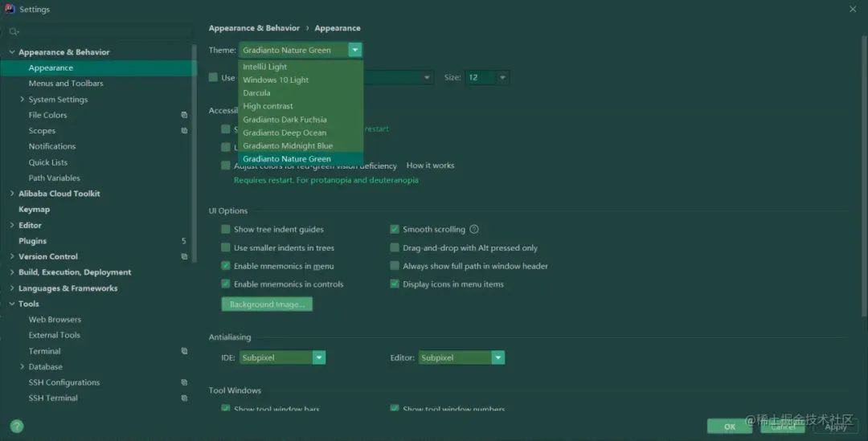This screenshot has height=441, width=868.
Task: Open the Quick Lists settings page
Action: pos(48,162)
